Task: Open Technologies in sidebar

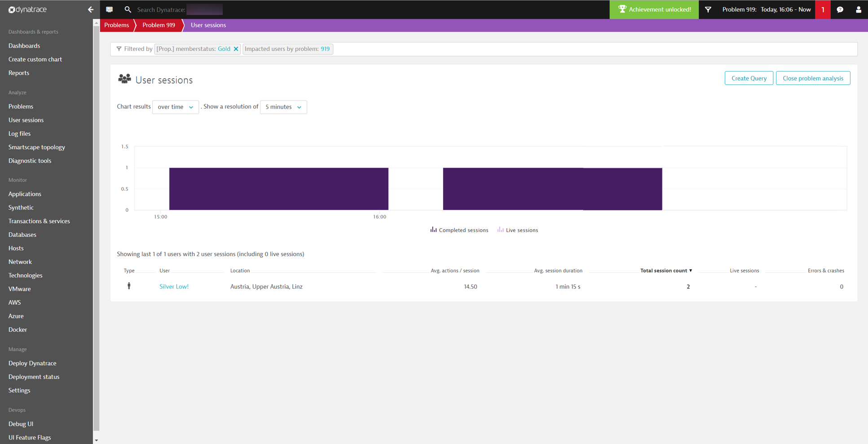Action: tap(26, 275)
